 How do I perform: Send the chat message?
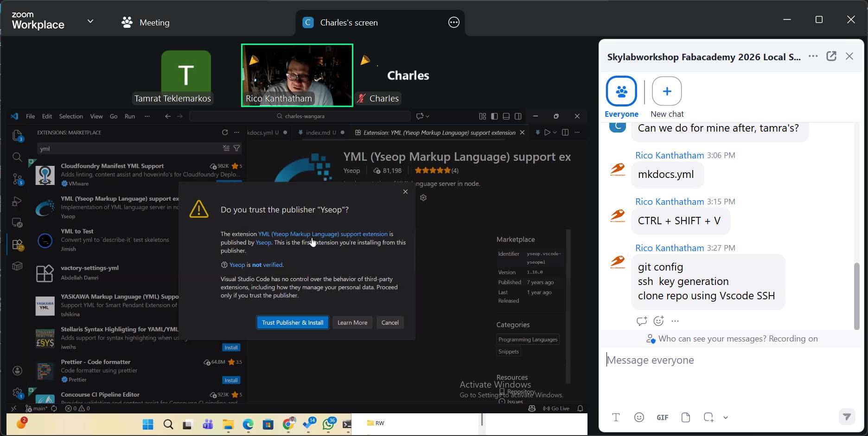[x=847, y=417]
